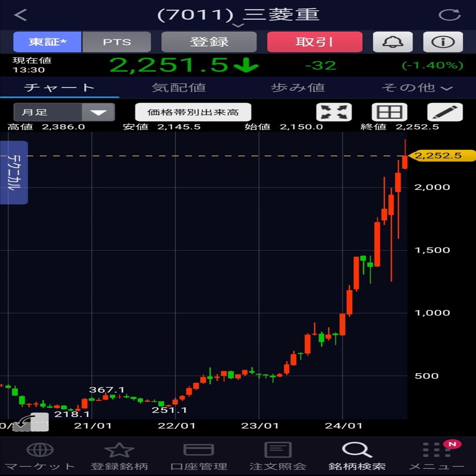Tap the 2,000 price axis label
Screen dimensions: 476x476
click(432, 187)
